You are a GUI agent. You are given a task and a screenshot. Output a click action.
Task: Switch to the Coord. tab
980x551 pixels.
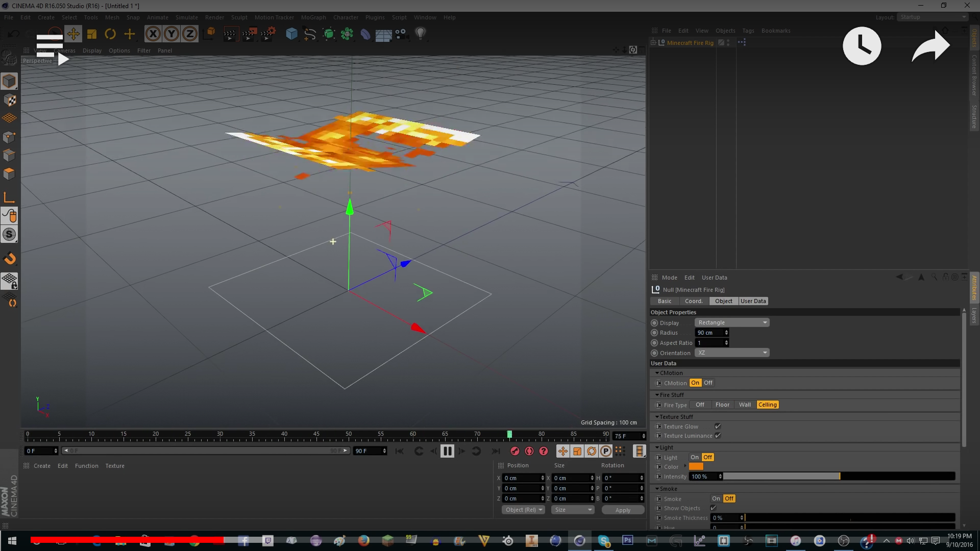[694, 301]
